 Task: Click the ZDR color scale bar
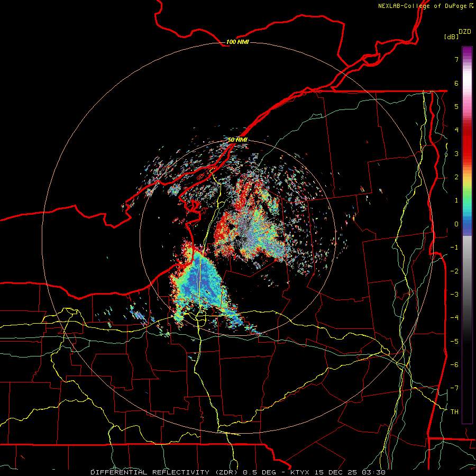pyautogui.click(x=467, y=235)
